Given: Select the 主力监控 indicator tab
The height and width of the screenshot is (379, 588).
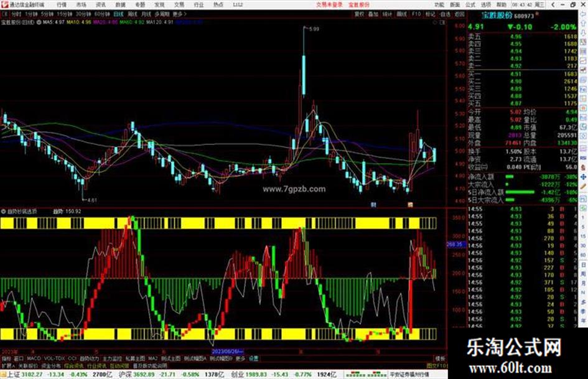Looking at the screenshot, I should (112, 358).
